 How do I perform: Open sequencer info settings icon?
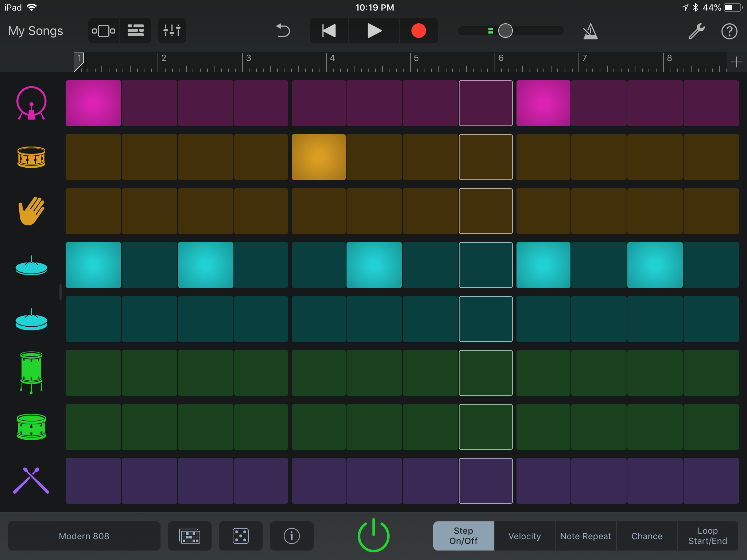click(292, 536)
